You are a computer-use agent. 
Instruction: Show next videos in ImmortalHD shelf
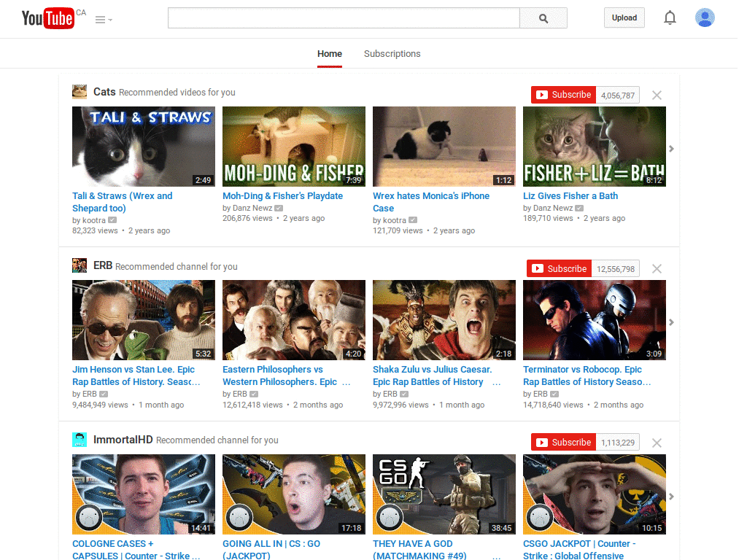(671, 497)
